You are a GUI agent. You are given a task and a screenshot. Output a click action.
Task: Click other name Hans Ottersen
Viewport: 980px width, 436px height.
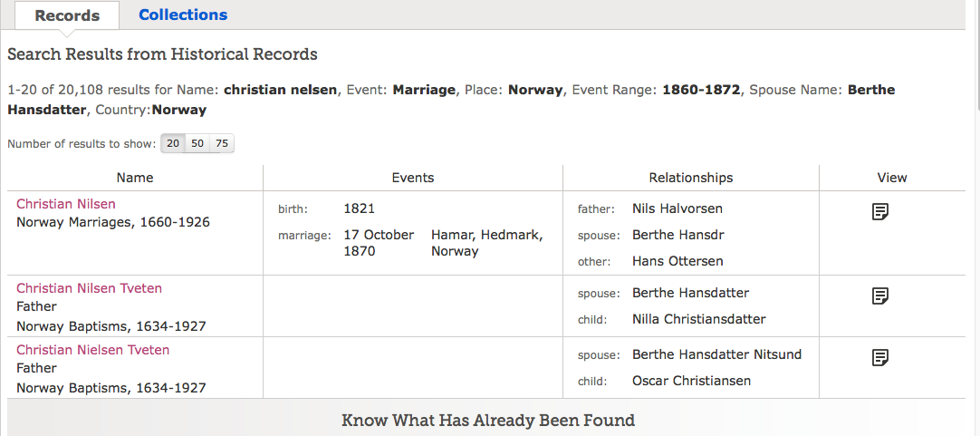point(677,261)
